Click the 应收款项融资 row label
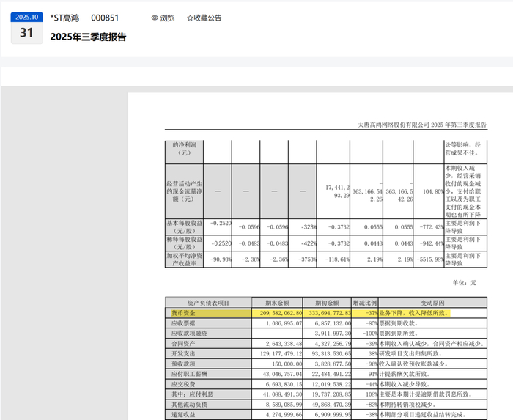Image resolution: width=513 pixels, height=420 pixels. click(x=189, y=334)
